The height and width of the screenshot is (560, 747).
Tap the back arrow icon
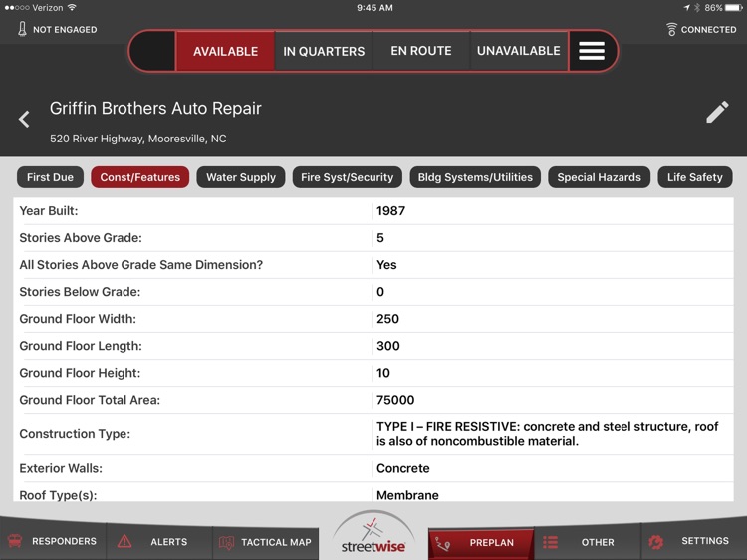(x=24, y=119)
